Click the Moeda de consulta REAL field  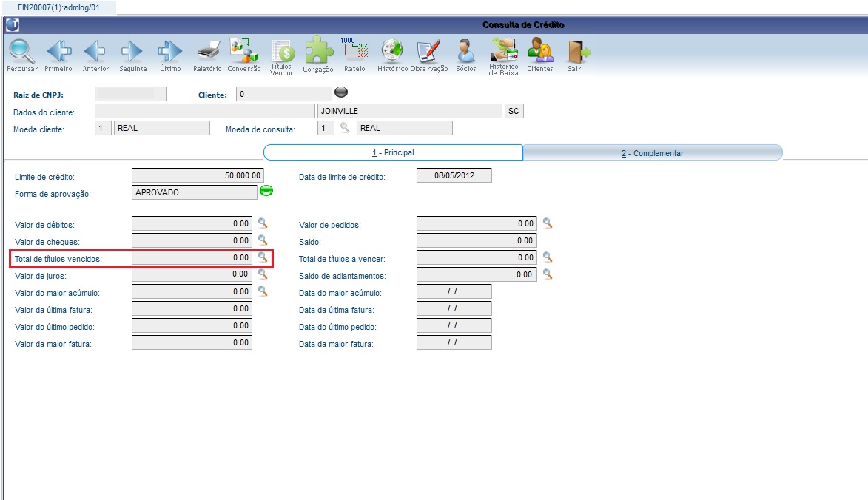click(405, 128)
